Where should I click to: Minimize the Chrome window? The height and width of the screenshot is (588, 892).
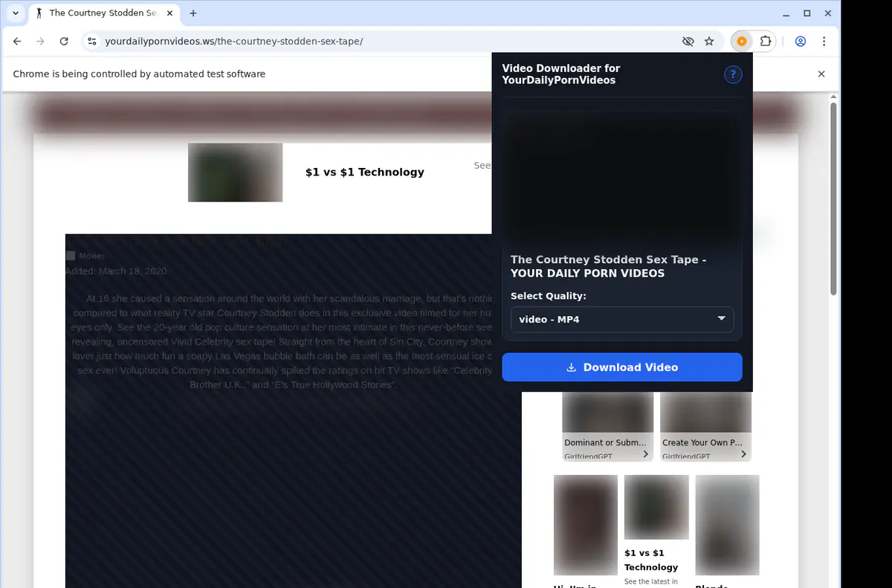(786, 13)
